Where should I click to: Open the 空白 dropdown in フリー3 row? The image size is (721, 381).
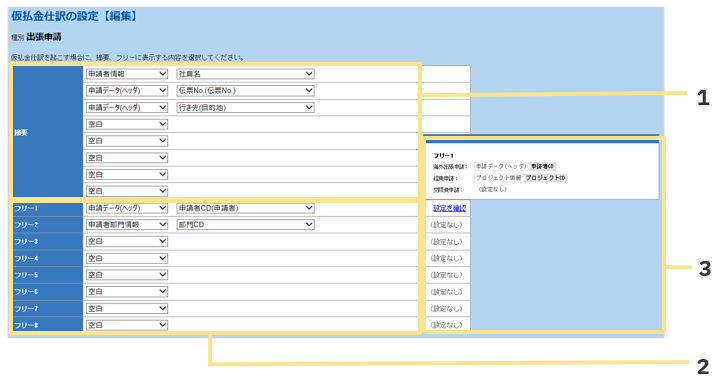coord(126,241)
